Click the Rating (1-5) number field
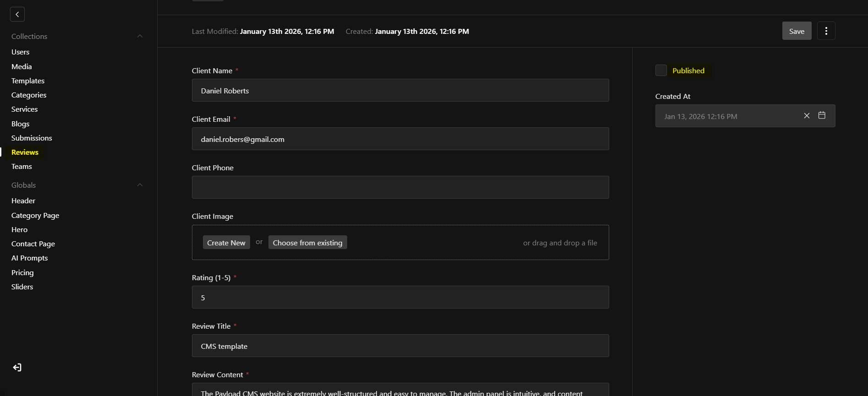Viewport: 868px width, 396px height. (x=400, y=297)
